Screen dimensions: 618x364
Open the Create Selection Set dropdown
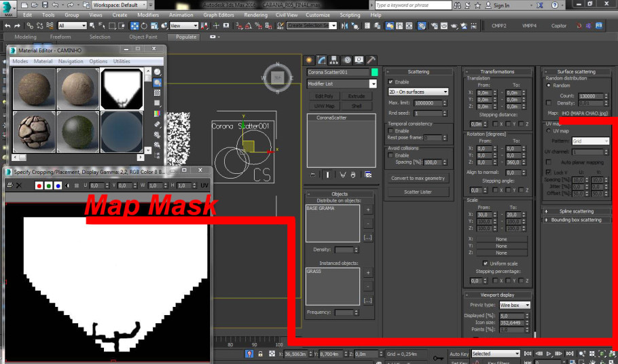click(x=312, y=26)
